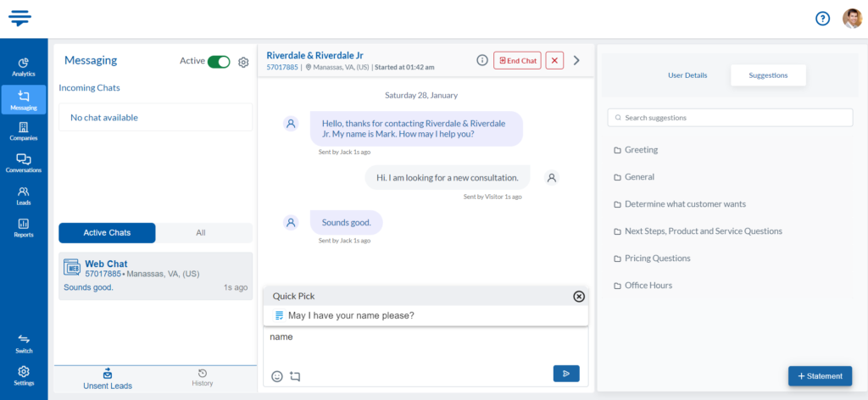Open the Leads sidebar section
This screenshot has height=400, width=868.
[24, 196]
